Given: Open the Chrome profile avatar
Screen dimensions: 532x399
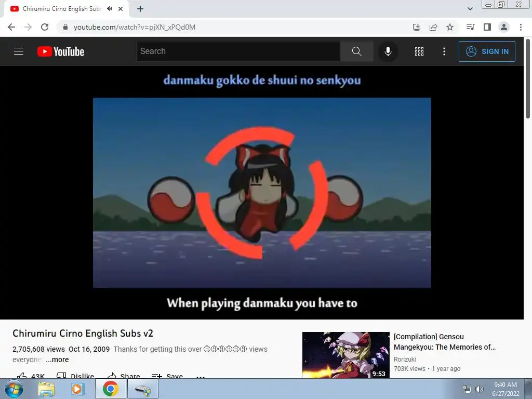Looking at the screenshot, I should point(504,27).
